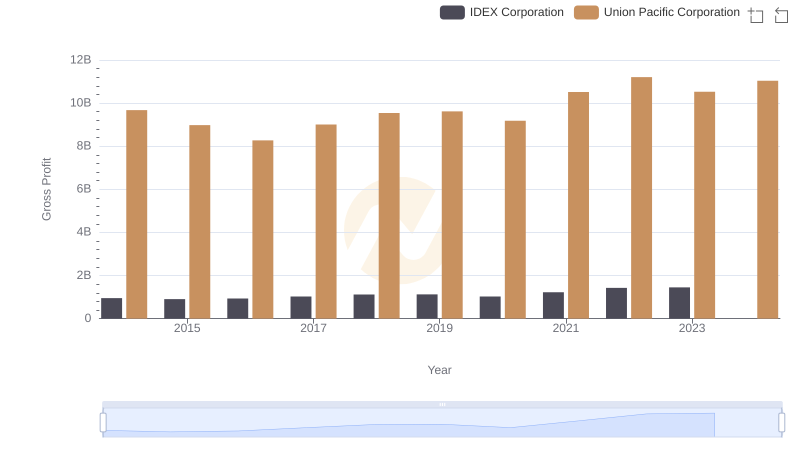The height and width of the screenshot is (461, 800).
Task: Click the Gross Profit axis title
Action: click(x=46, y=189)
